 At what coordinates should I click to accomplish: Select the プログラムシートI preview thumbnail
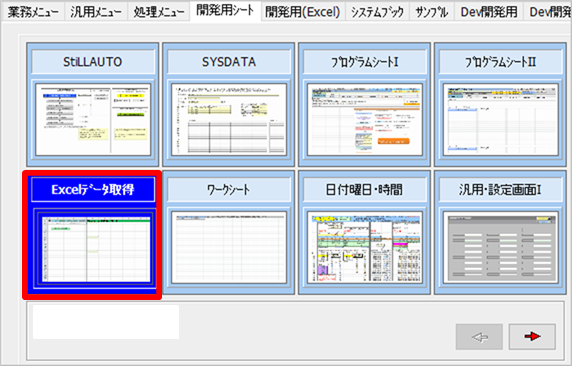pyautogui.click(x=365, y=120)
